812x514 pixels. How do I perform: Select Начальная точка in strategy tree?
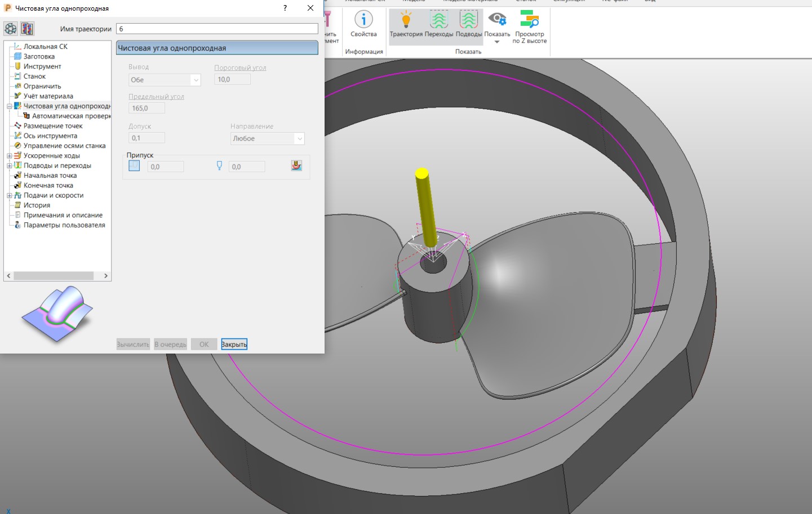tap(50, 176)
